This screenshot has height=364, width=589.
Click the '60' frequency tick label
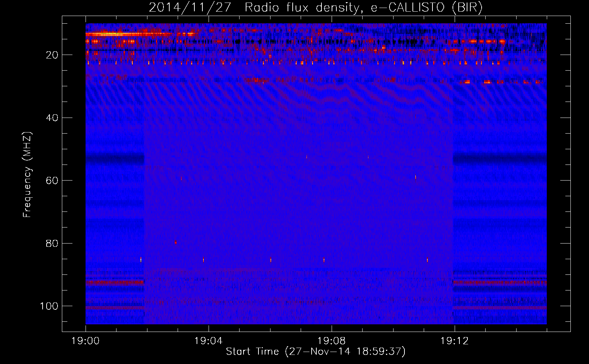[52, 181]
